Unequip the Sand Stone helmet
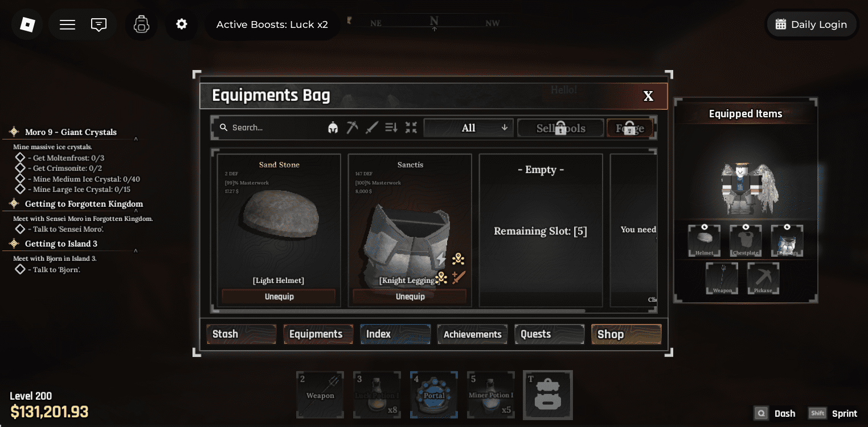 coord(279,297)
